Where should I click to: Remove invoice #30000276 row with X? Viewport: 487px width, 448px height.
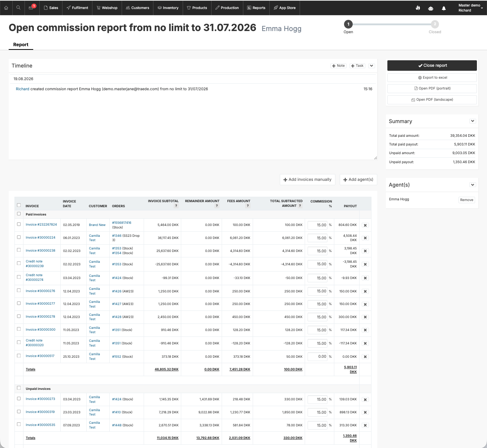tap(365, 291)
